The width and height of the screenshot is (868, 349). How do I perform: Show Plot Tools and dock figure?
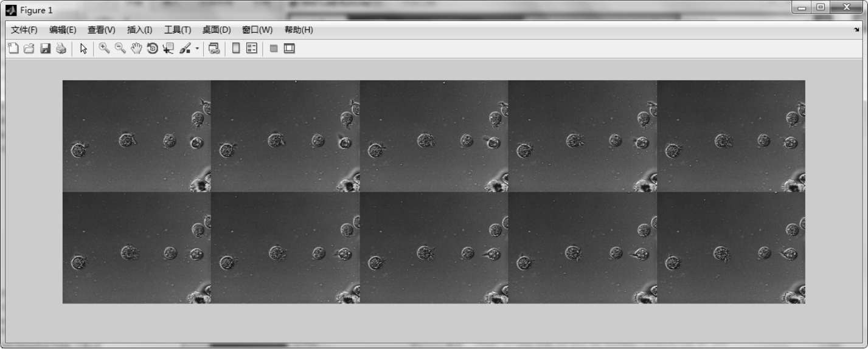click(290, 49)
